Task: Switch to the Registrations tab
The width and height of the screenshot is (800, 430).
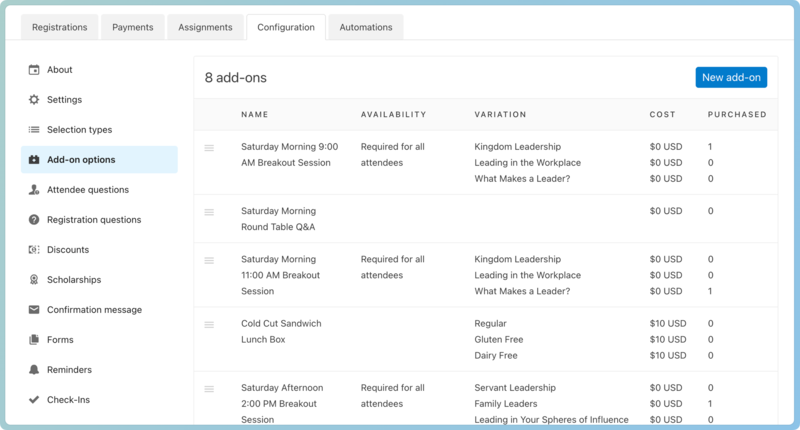Action: 60,27
